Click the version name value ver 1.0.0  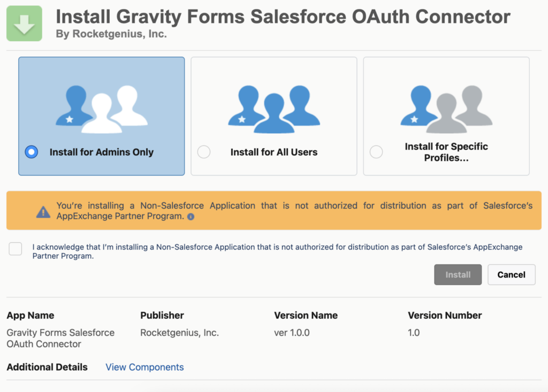pyautogui.click(x=292, y=333)
